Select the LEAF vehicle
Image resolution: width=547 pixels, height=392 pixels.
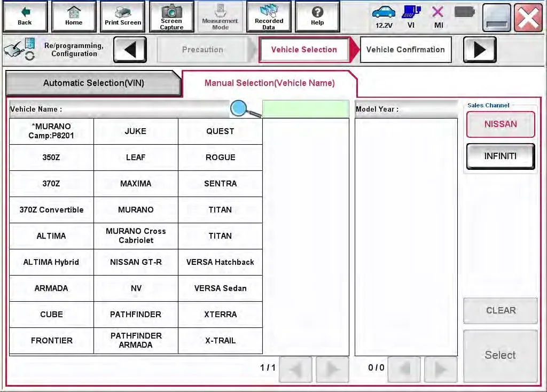click(136, 158)
